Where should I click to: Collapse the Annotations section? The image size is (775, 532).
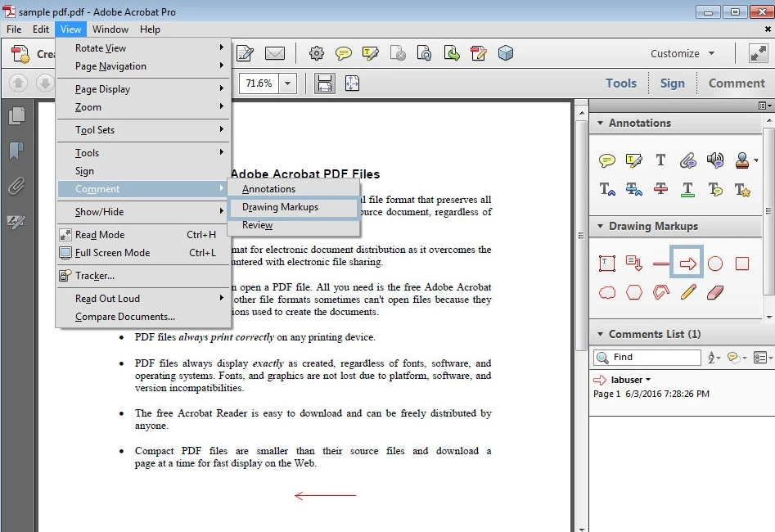tap(600, 123)
